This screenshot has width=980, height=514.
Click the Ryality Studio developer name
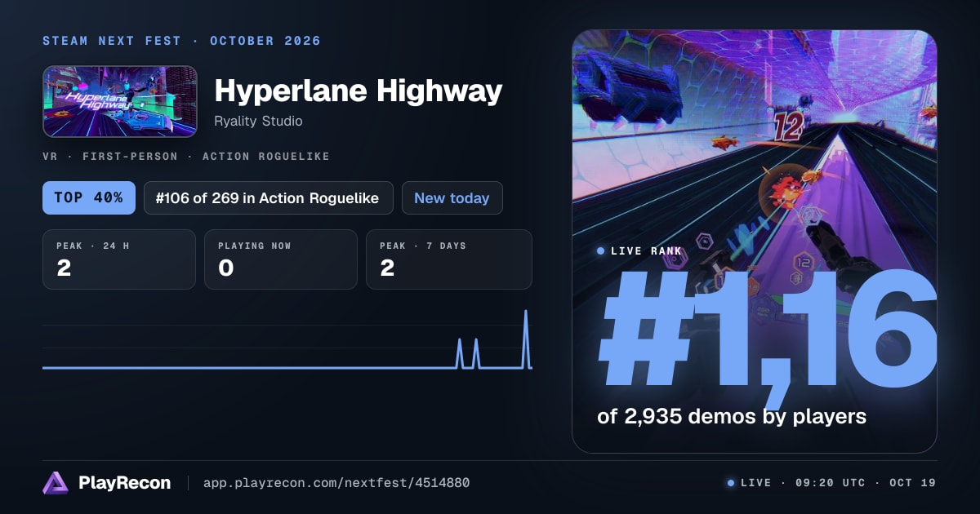pyautogui.click(x=258, y=121)
